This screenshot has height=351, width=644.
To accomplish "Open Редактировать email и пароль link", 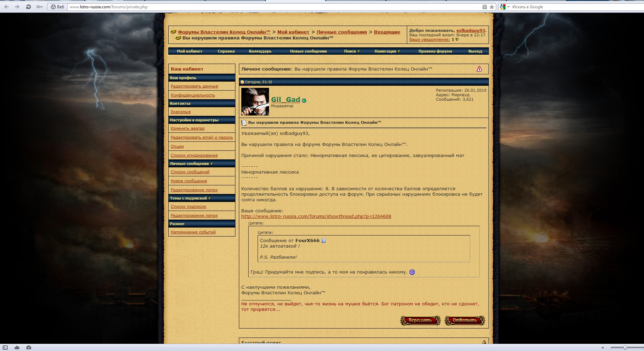I will tap(202, 137).
